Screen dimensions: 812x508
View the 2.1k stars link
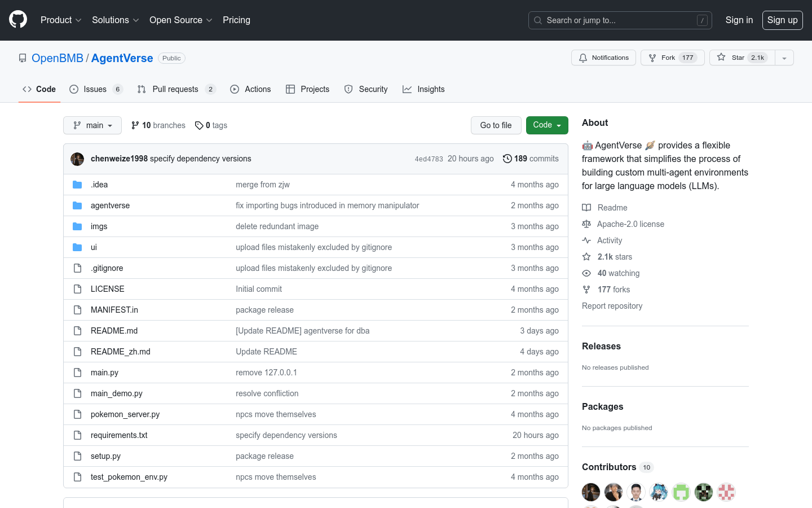[x=607, y=257]
